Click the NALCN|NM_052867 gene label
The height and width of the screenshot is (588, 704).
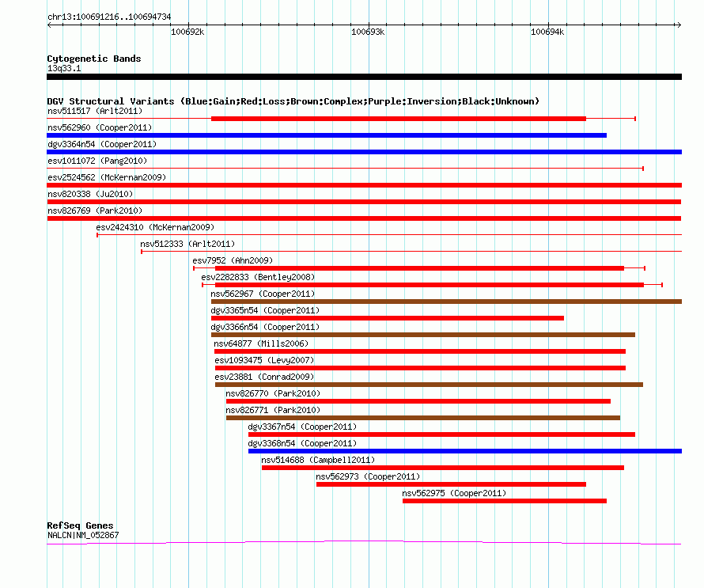point(83,535)
